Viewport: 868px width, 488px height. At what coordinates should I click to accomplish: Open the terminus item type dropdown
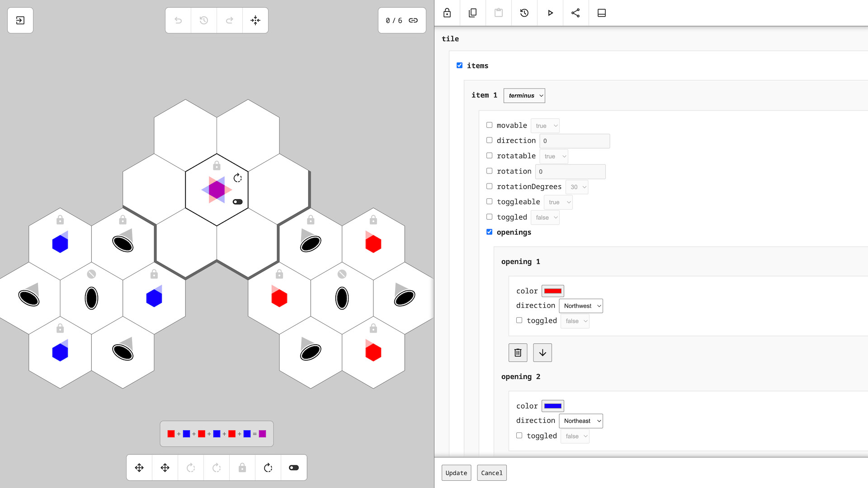524,95
